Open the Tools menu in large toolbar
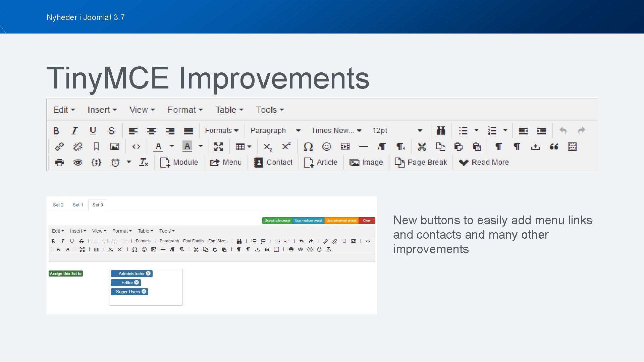 coord(270,110)
